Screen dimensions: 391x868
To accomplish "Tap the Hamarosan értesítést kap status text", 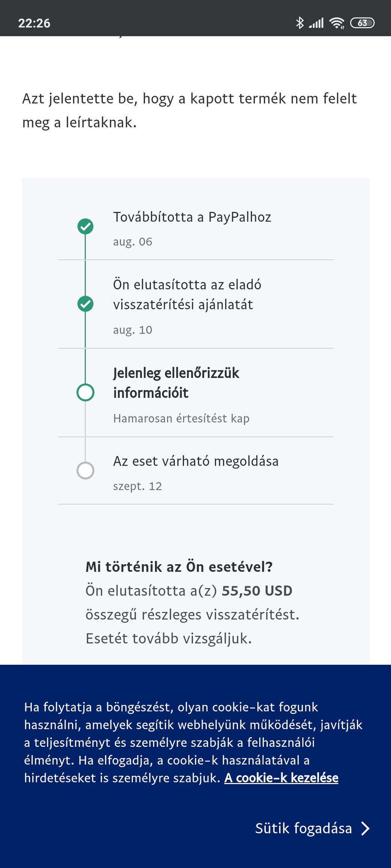I will click(181, 418).
